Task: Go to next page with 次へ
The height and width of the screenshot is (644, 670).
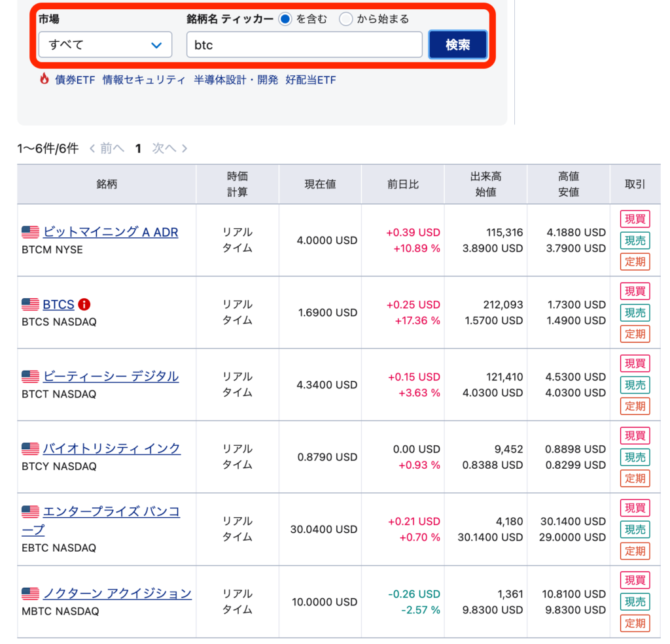Action: pos(169,148)
